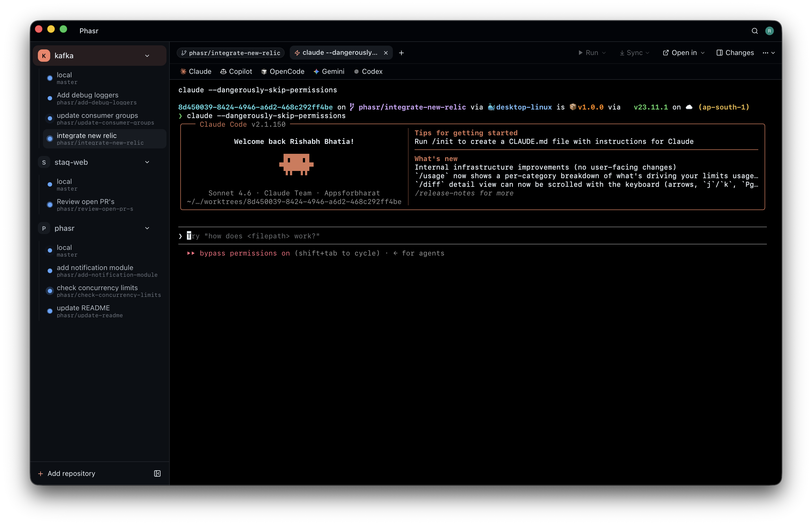Click the kafka repository K icon

click(44, 56)
